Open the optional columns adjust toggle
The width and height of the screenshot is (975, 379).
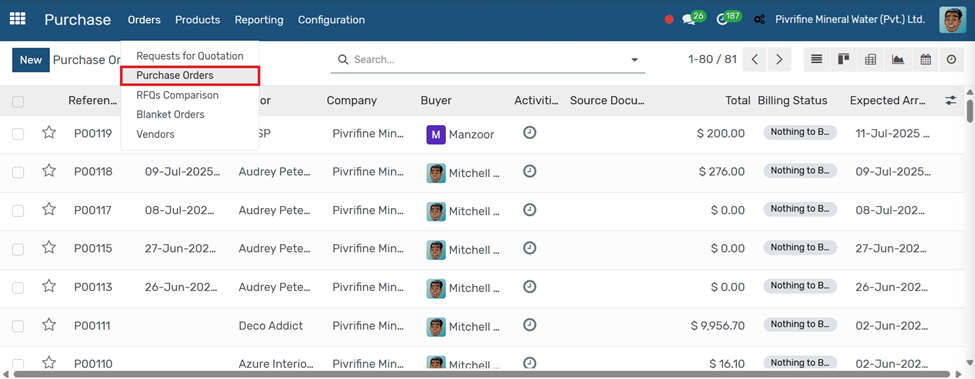[x=951, y=100]
